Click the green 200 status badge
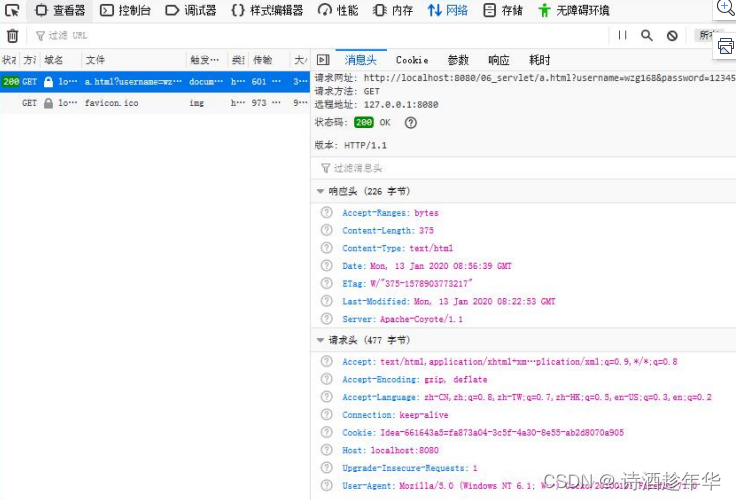 tap(364, 123)
